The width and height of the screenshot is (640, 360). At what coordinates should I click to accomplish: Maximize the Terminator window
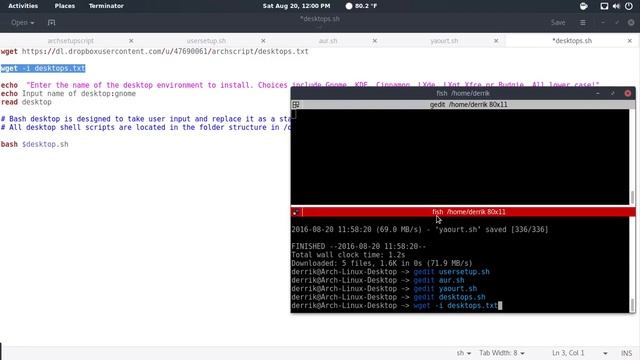pos(613,93)
